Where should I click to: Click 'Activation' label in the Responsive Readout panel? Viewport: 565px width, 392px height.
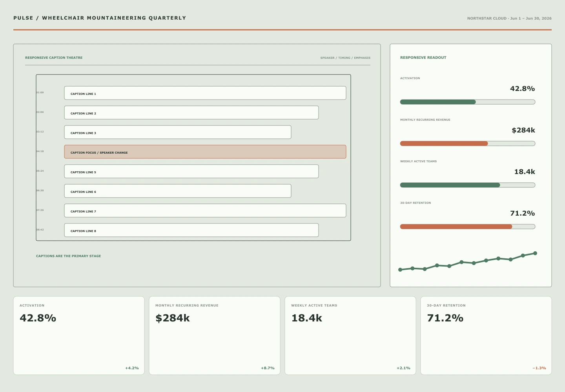tap(410, 78)
